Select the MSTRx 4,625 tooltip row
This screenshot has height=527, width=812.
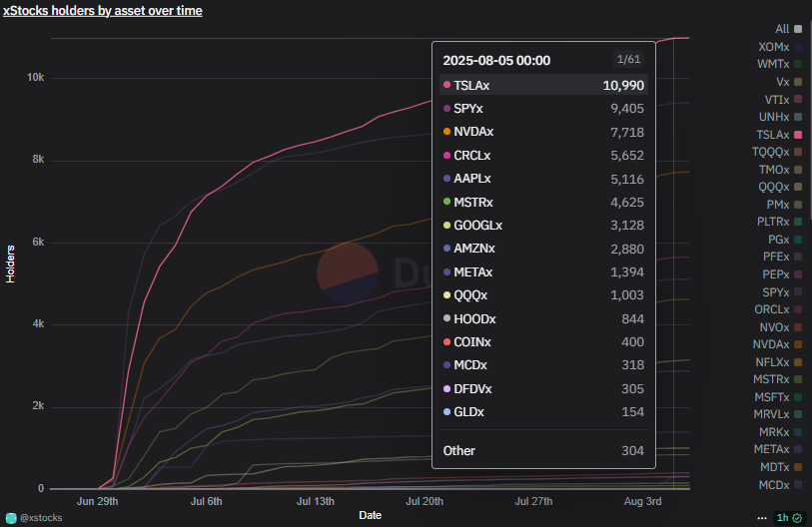(543, 202)
